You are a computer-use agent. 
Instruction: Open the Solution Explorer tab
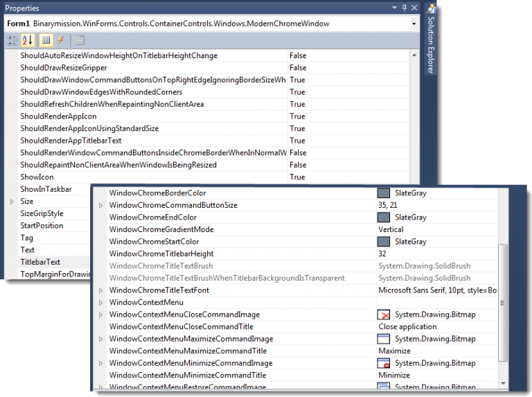431,39
